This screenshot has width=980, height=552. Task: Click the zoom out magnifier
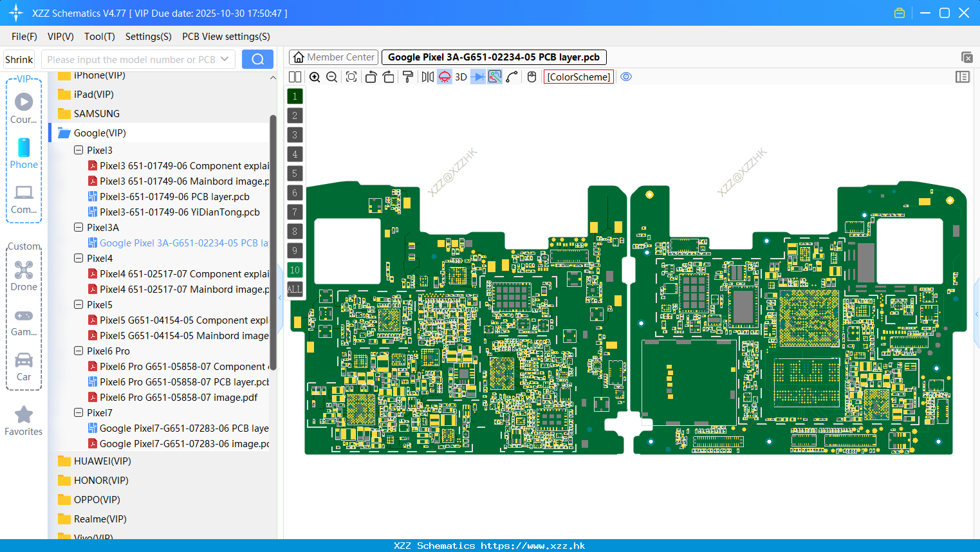332,77
